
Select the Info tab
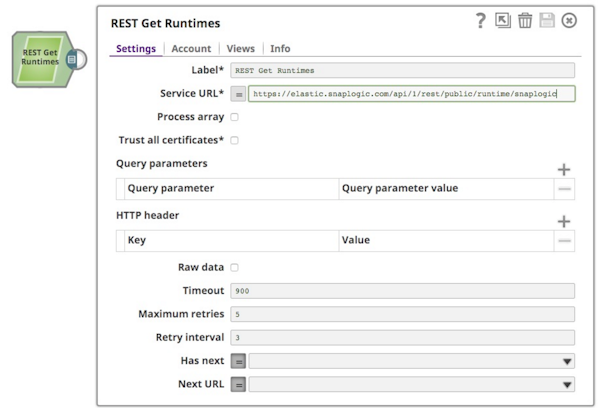click(x=280, y=48)
